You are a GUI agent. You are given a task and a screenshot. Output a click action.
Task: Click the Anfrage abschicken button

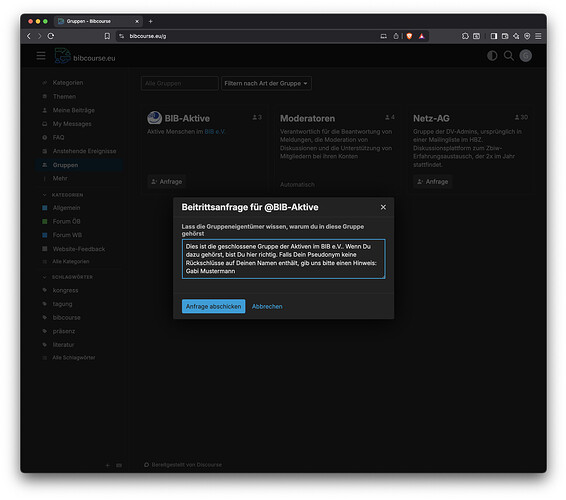coord(213,306)
